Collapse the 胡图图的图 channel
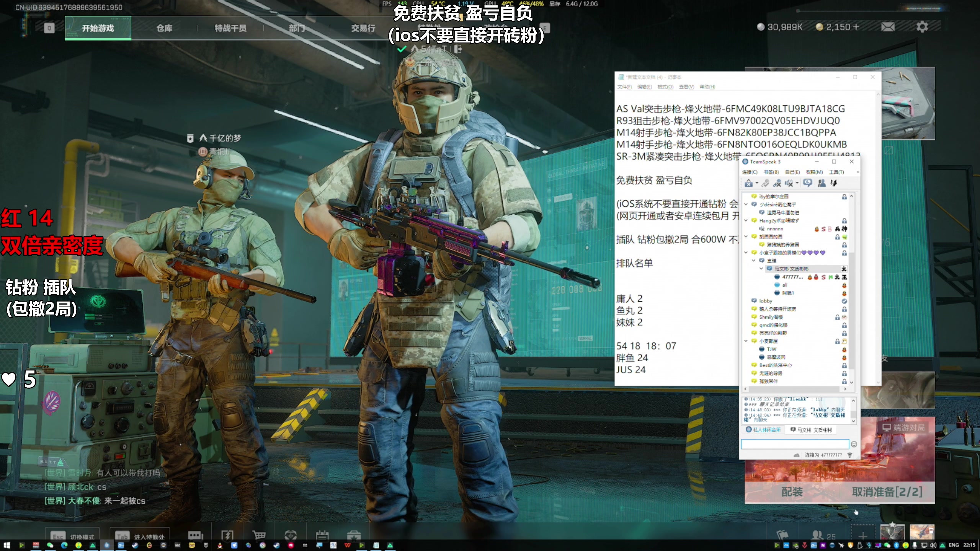The height and width of the screenshot is (551, 980). click(746, 236)
